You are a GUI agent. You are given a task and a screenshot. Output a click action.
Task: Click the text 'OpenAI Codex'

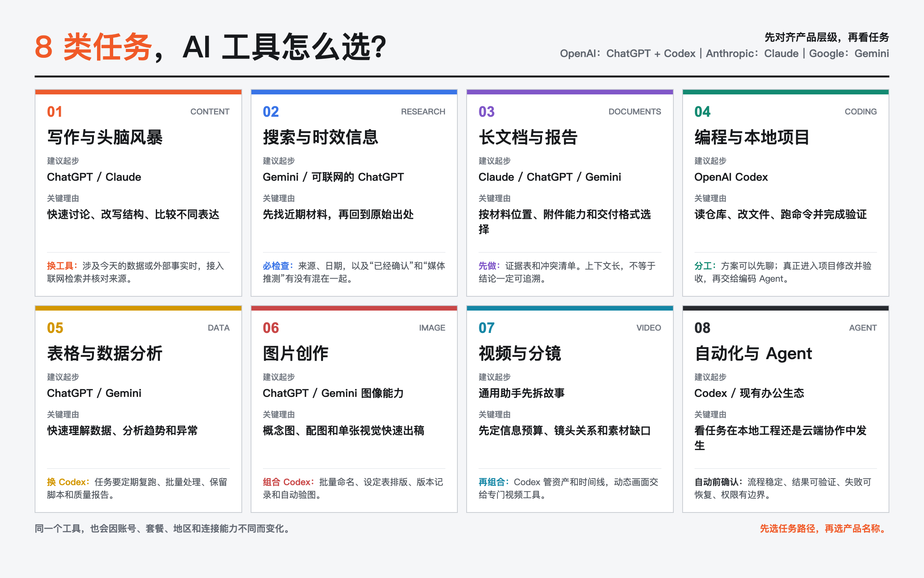click(x=731, y=177)
